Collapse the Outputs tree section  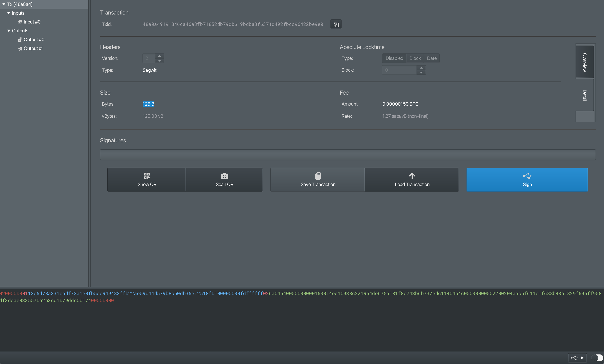(9, 31)
